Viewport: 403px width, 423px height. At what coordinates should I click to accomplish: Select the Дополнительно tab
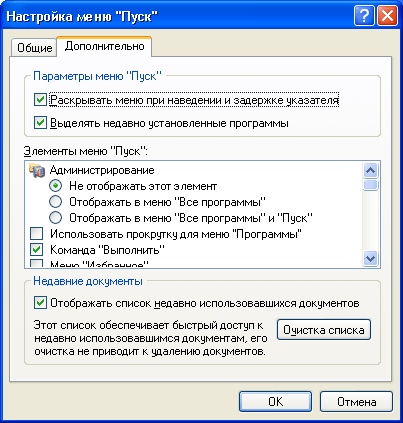pos(104,46)
